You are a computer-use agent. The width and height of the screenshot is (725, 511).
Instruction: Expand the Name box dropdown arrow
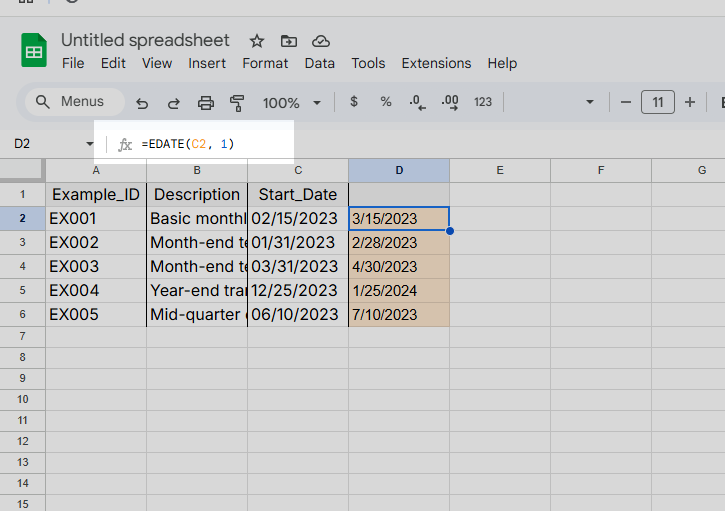90,144
